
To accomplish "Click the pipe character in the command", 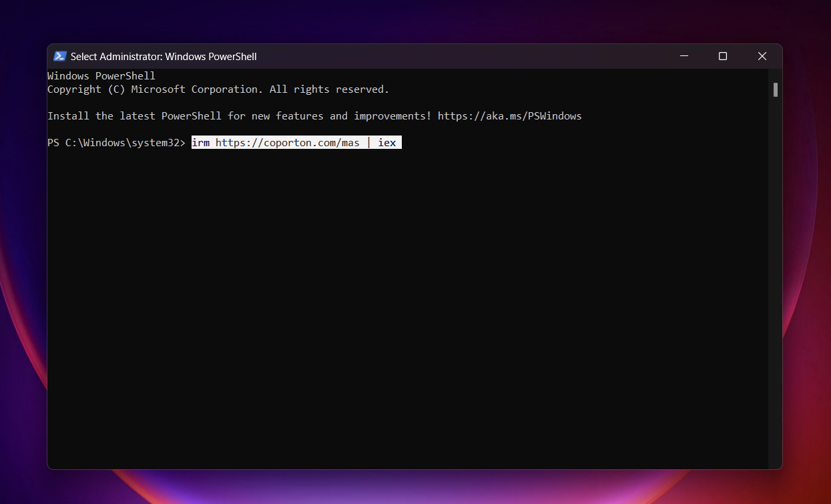I will click(369, 143).
